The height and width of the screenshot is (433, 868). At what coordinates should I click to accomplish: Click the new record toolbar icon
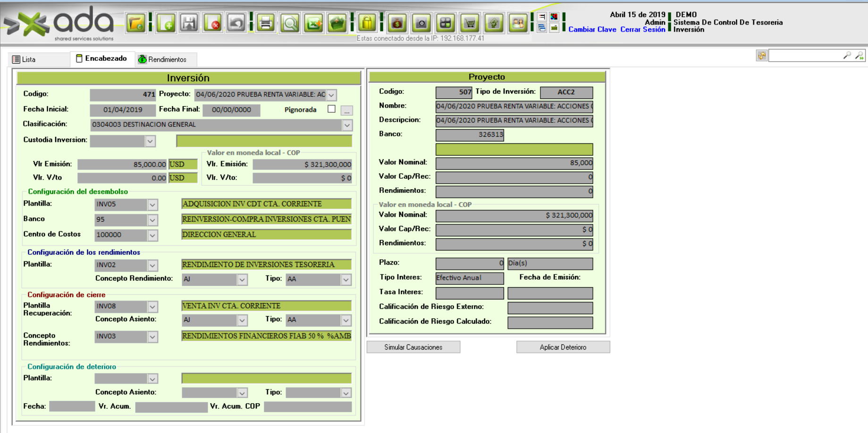pyautogui.click(x=166, y=23)
